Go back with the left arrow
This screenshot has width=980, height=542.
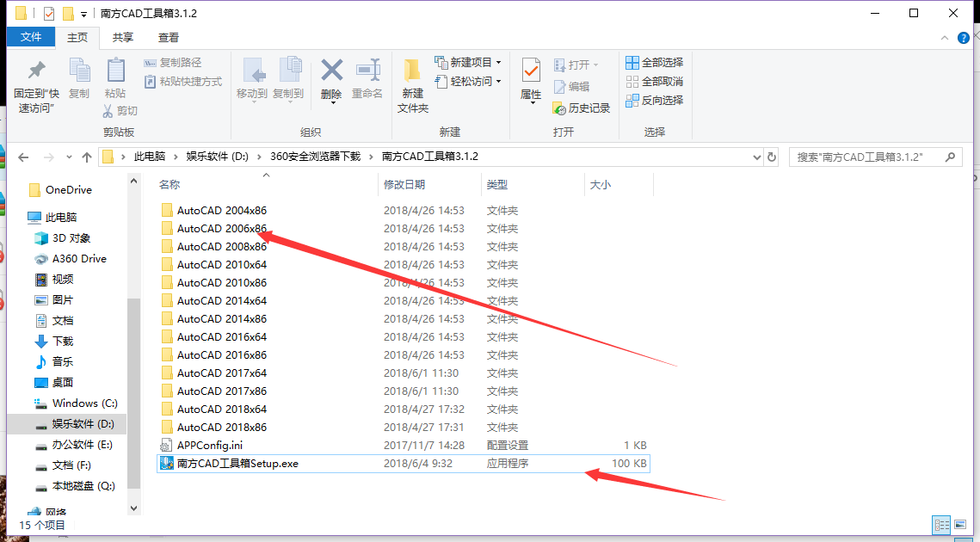click(23, 157)
